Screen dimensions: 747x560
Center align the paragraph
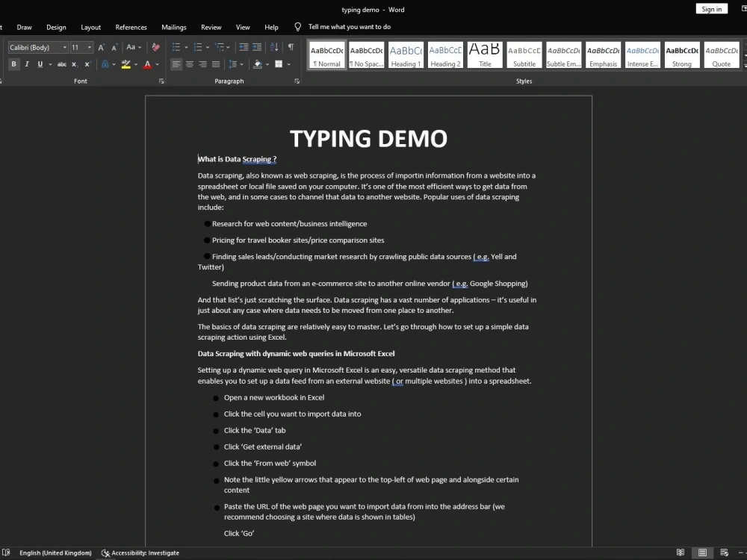(190, 64)
